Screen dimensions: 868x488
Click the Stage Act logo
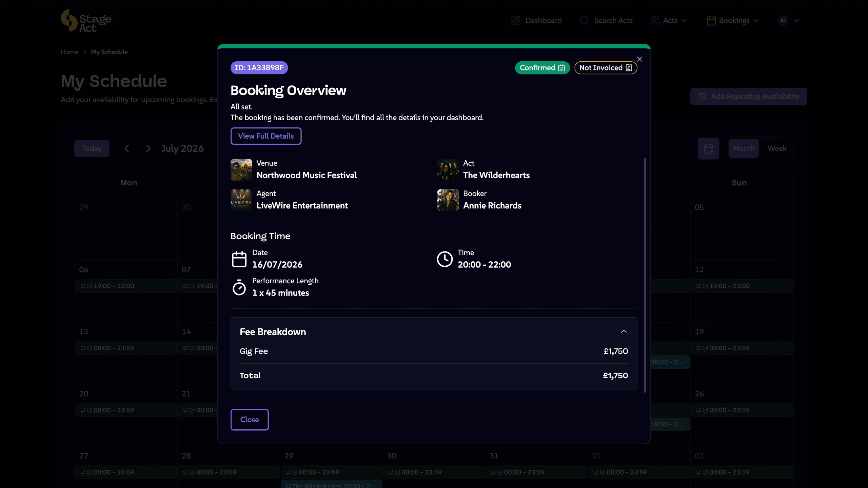86,21
